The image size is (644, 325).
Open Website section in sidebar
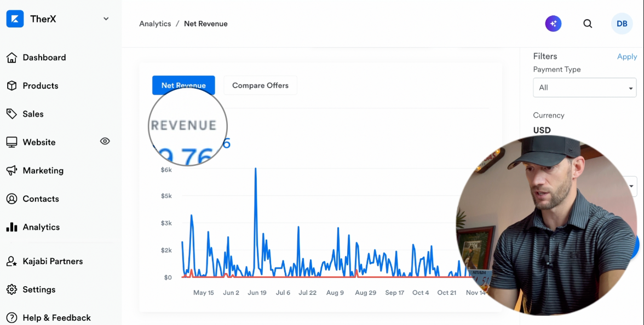click(x=39, y=142)
